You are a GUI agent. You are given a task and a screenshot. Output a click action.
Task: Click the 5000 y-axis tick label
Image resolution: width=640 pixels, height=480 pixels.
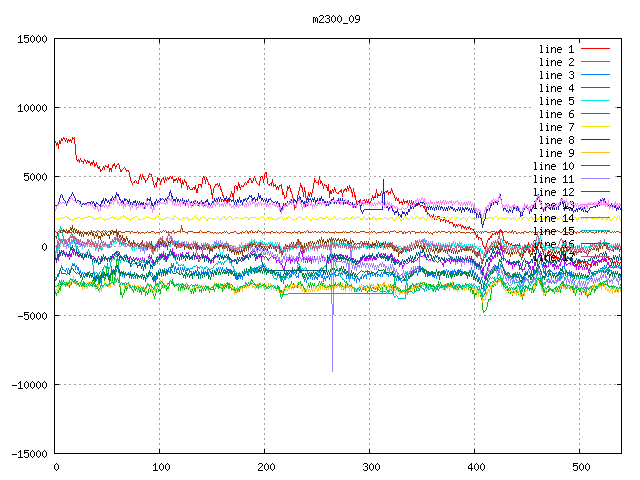tap(35, 177)
